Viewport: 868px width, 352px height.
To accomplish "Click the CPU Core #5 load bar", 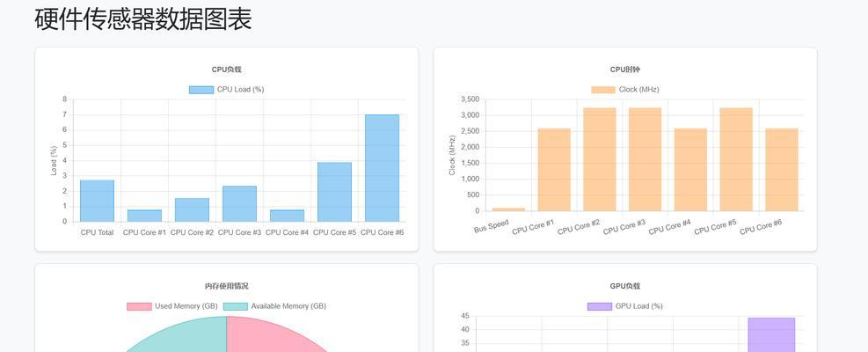I will coord(334,193).
